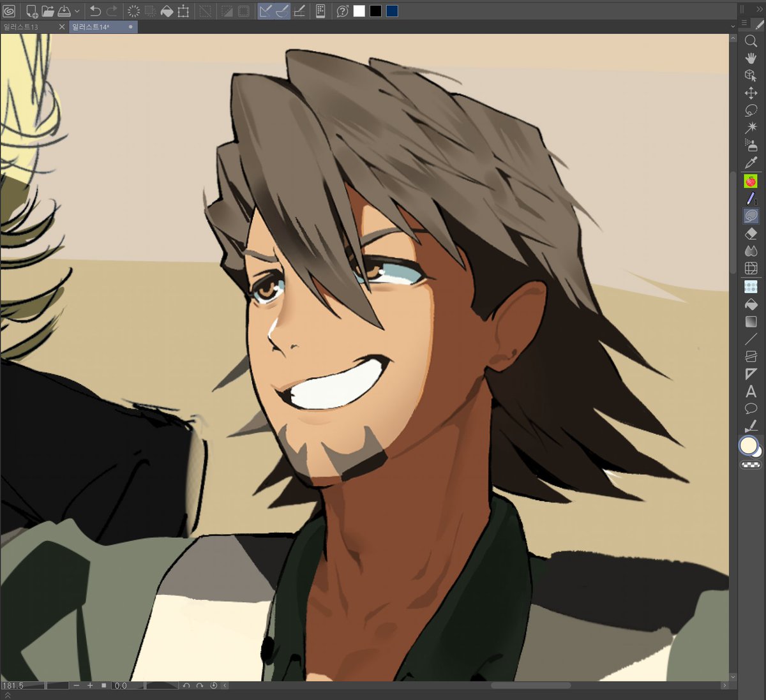Select the Text tool
This screenshot has height=700, width=766.
pos(751,391)
